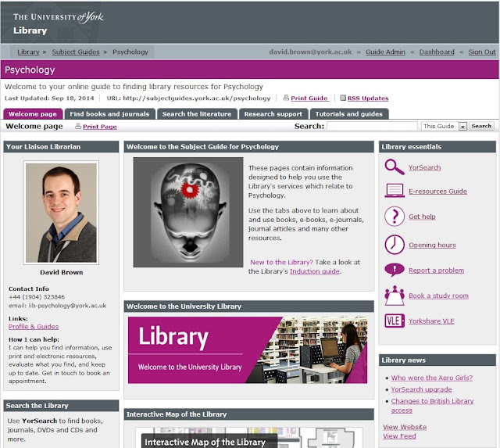
Task: Open the Report a problem link
Action: click(437, 271)
